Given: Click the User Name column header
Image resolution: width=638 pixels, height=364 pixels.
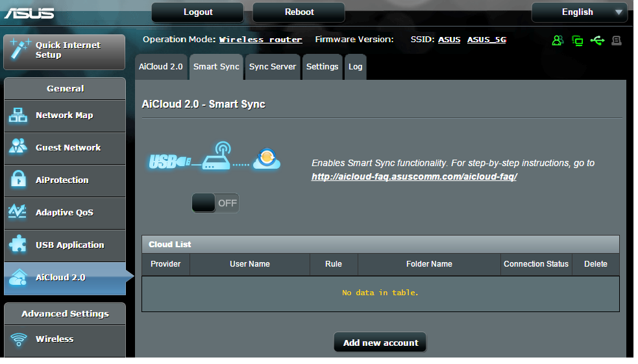Looking at the screenshot, I should click(x=250, y=264).
